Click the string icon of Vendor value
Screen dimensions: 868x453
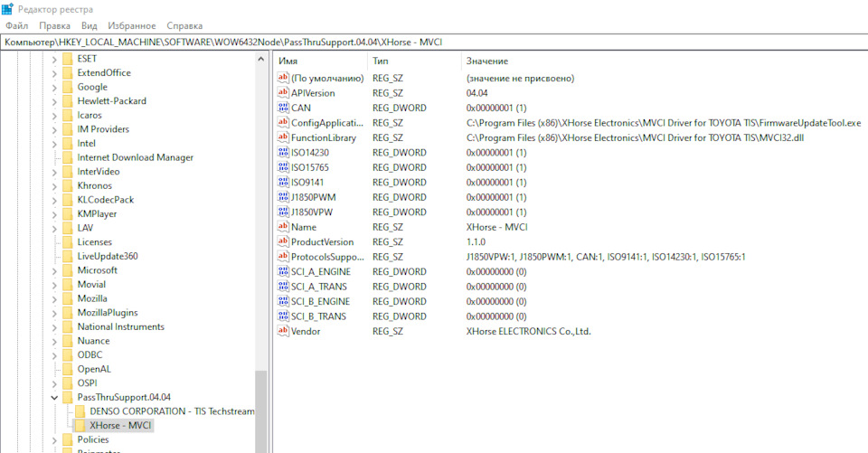pyautogui.click(x=283, y=332)
